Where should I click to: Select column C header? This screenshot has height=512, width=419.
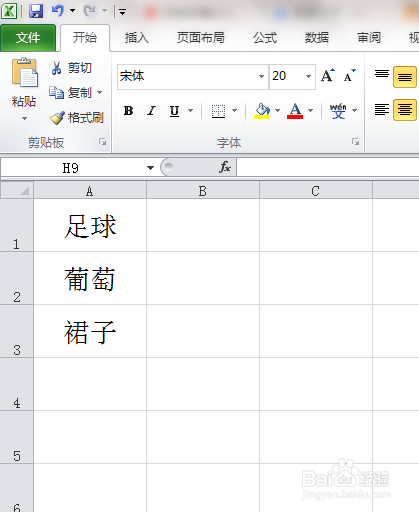(x=316, y=191)
